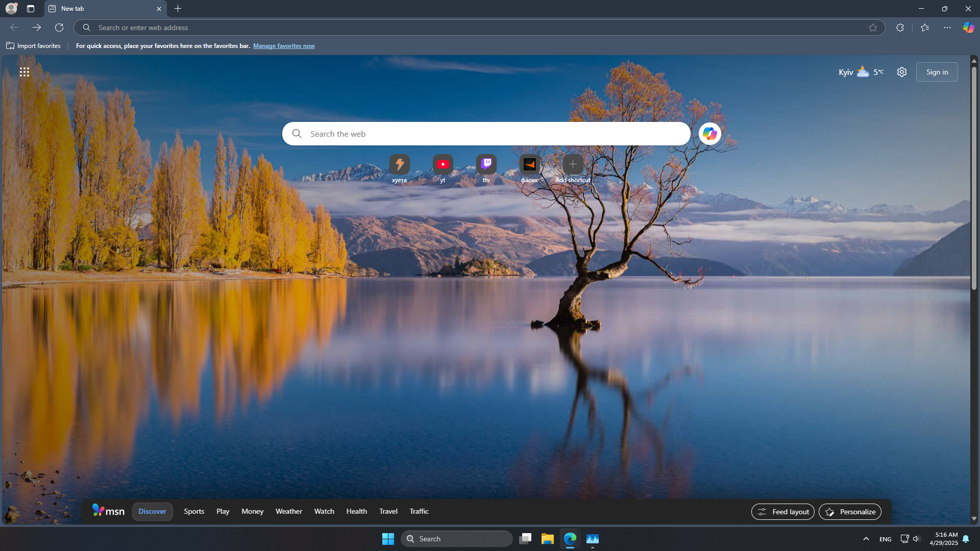The image size is (980, 551).
Task: Click the page vertical scrollbar
Action: pos(974,179)
